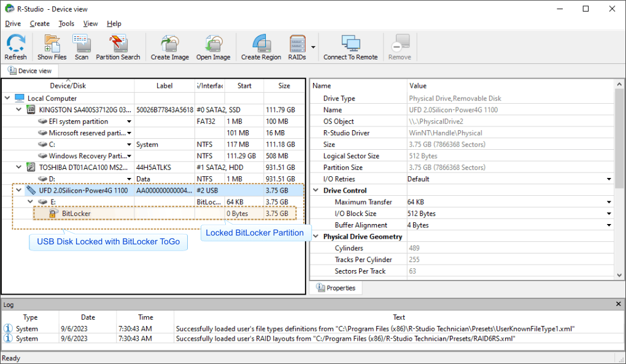
Task: Open the RAIDs tool
Action: coord(297,43)
